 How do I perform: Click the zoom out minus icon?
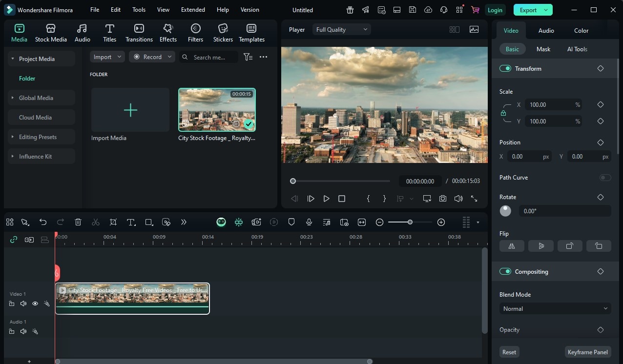pyautogui.click(x=379, y=222)
